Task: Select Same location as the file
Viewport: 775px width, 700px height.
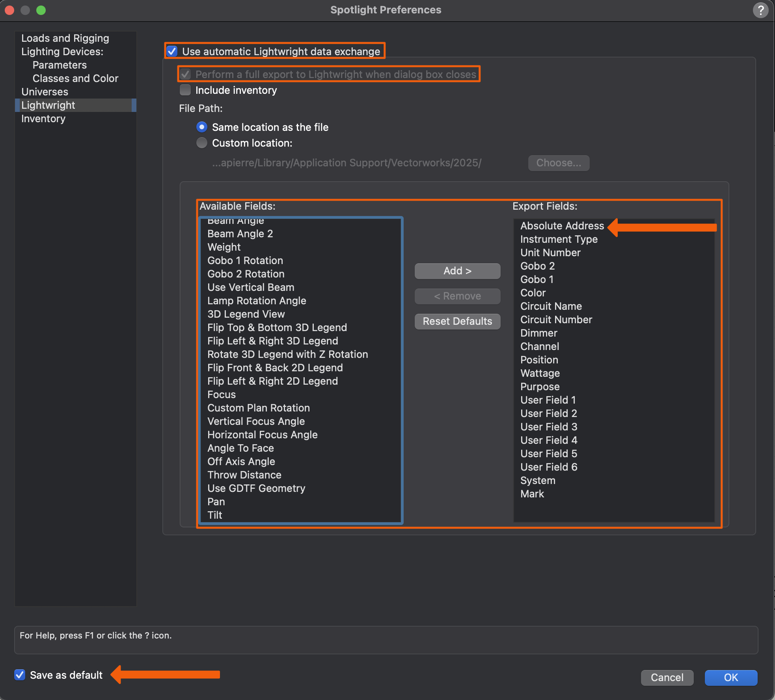Action: click(202, 127)
